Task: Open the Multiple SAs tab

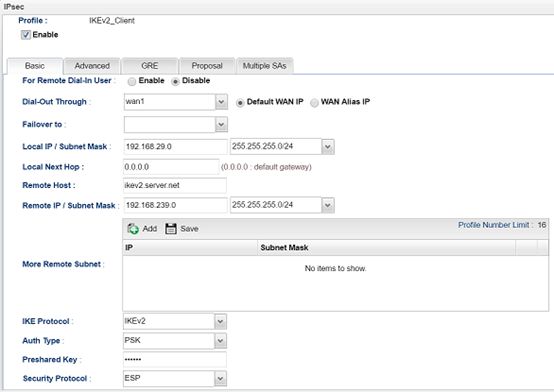Action: (264, 66)
